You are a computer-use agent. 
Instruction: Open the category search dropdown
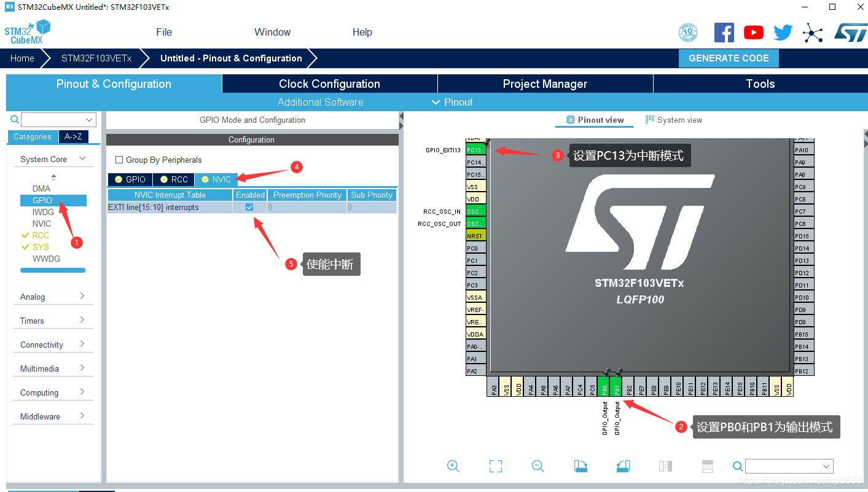click(x=90, y=120)
